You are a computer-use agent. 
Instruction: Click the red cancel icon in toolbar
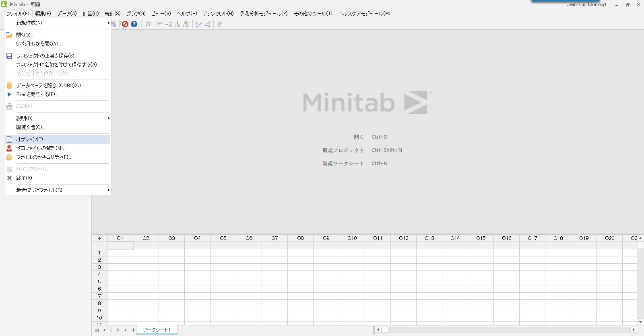point(125,24)
